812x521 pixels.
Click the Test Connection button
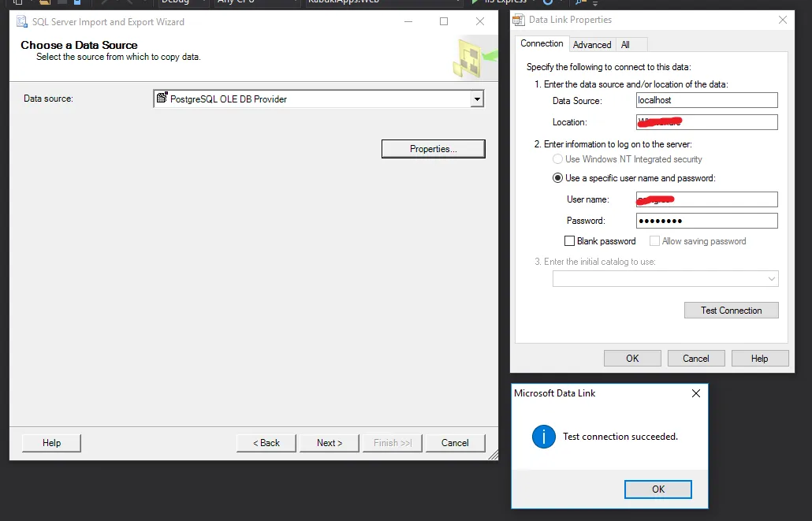tap(732, 311)
